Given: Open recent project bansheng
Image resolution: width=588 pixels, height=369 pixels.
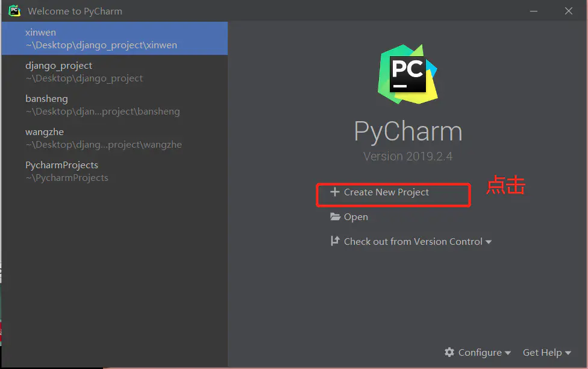Looking at the screenshot, I should (114, 105).
